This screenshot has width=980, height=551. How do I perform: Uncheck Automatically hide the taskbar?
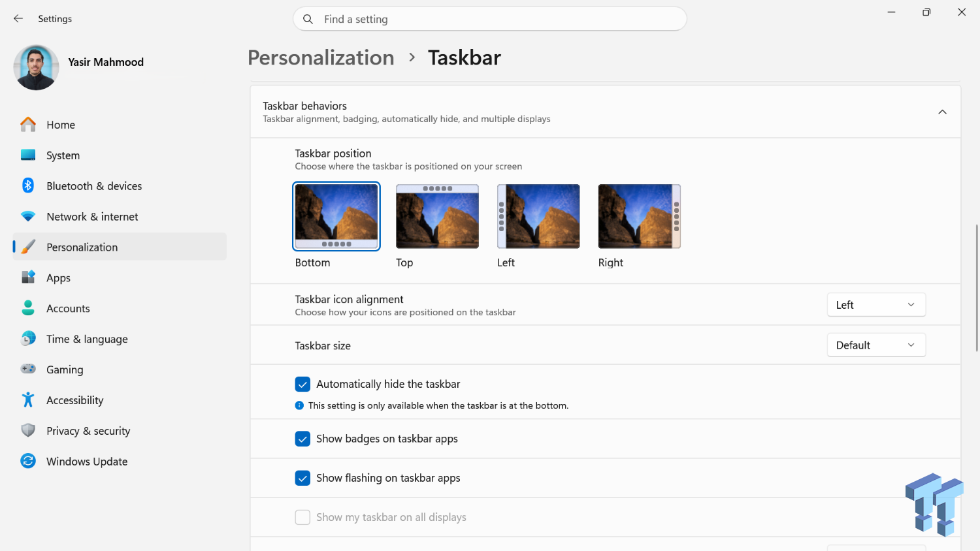302,384
